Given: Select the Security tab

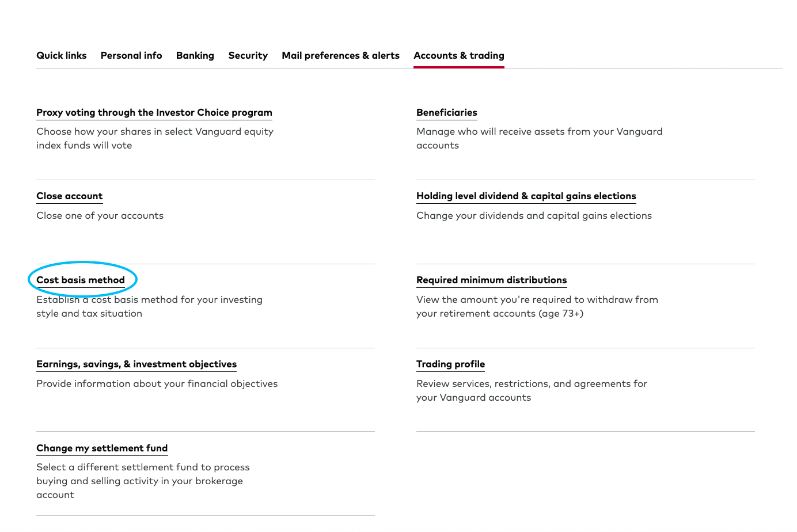Looking at the screenshot, I should click(x=248, y=55).
